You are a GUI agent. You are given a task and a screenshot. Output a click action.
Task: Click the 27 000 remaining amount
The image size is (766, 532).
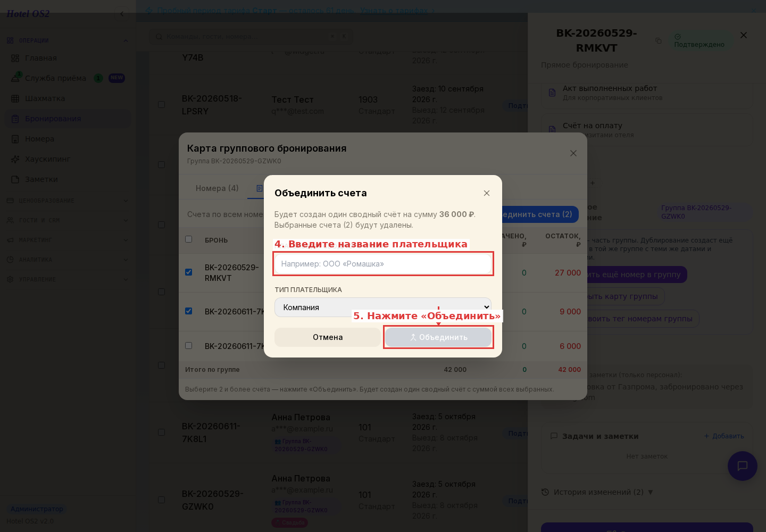[568, 273]
